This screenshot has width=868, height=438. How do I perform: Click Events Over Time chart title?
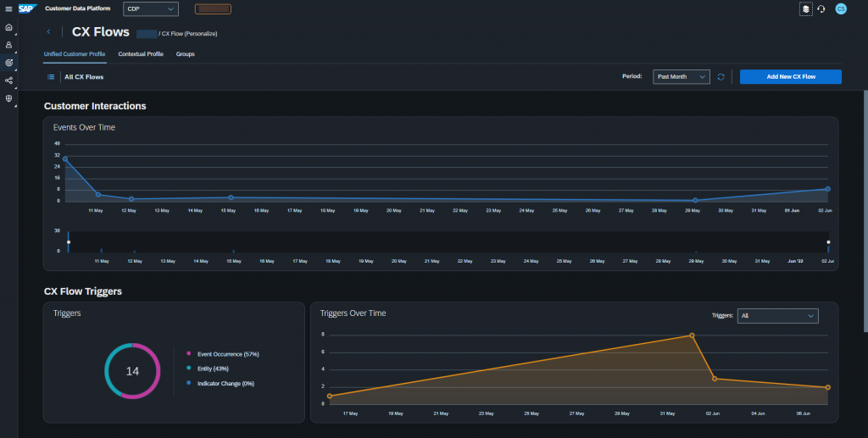pyautogui.click(x=84, y=127)
